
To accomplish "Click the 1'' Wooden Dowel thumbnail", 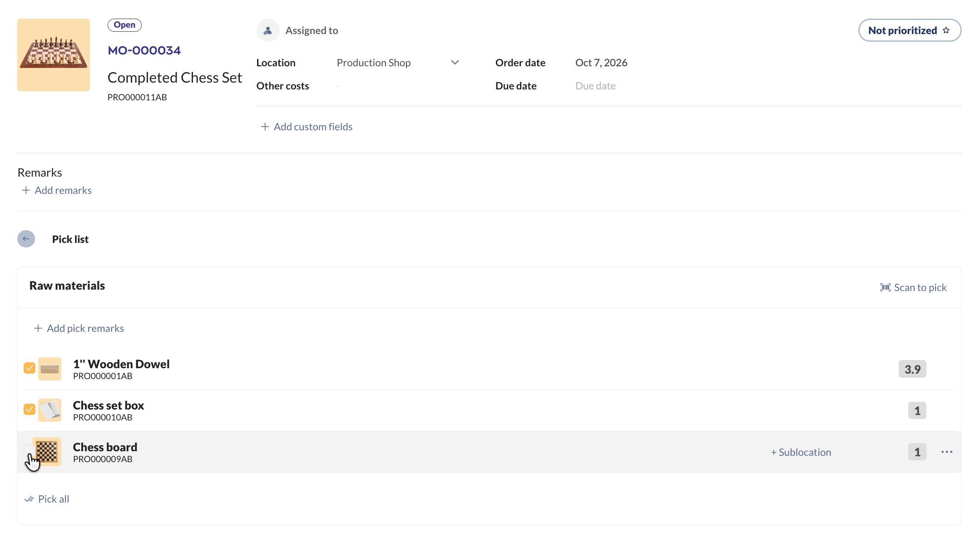I will click(x=50, y=369).
